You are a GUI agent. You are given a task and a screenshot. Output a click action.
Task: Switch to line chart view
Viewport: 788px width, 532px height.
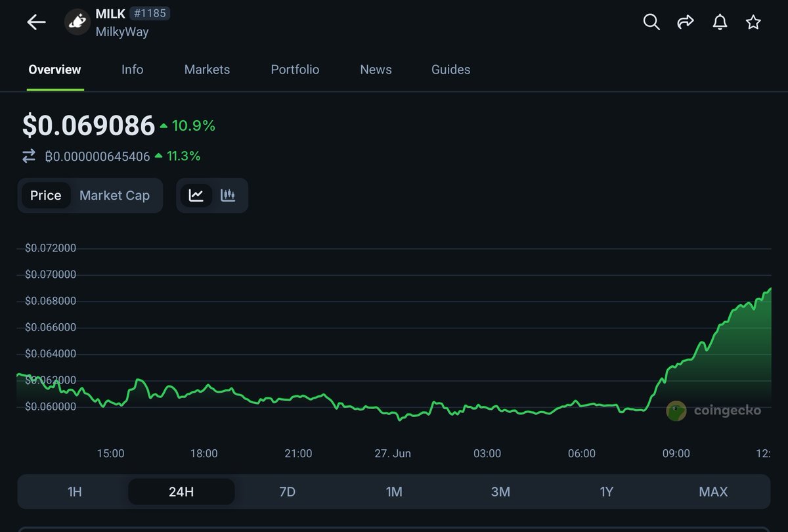click(196, 195)
